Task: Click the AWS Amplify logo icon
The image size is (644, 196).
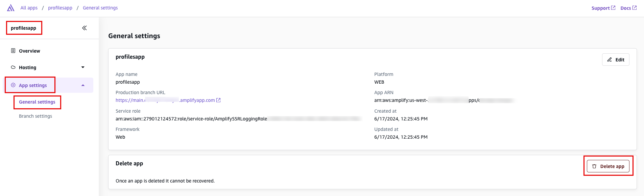Action: click(x=11, y=8)
